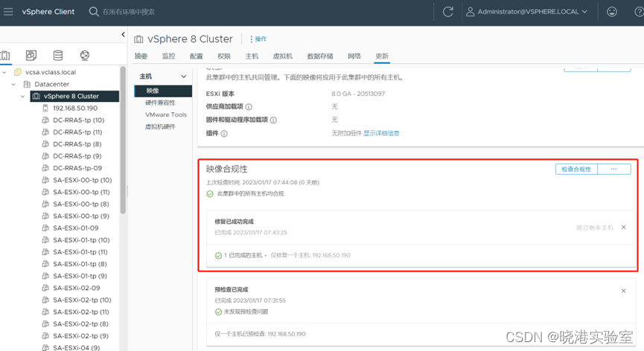This screenshot has height=351, width=644.
Task: Switch to Storage inventory view
Action: pyautogui.click(x=58, y=55)
